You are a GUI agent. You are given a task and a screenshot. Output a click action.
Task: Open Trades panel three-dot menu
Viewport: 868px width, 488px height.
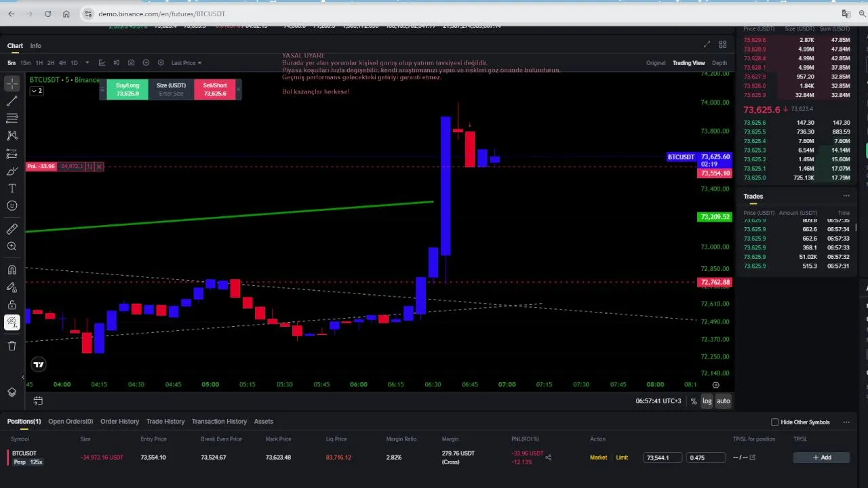[846, 196]
